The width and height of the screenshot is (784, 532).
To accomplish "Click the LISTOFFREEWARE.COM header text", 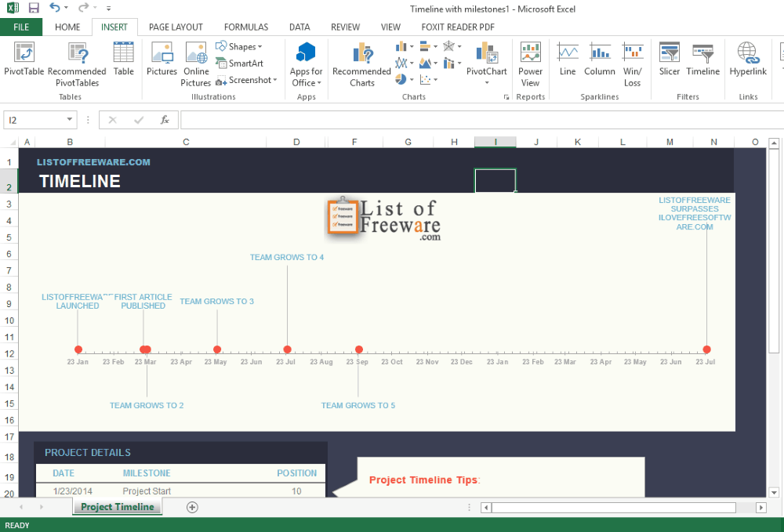I will click(x=93, y=162).
